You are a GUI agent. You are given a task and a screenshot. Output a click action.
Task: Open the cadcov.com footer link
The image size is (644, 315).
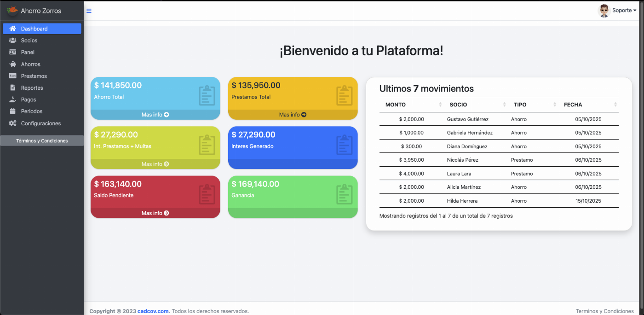click(x=153, y=311)
